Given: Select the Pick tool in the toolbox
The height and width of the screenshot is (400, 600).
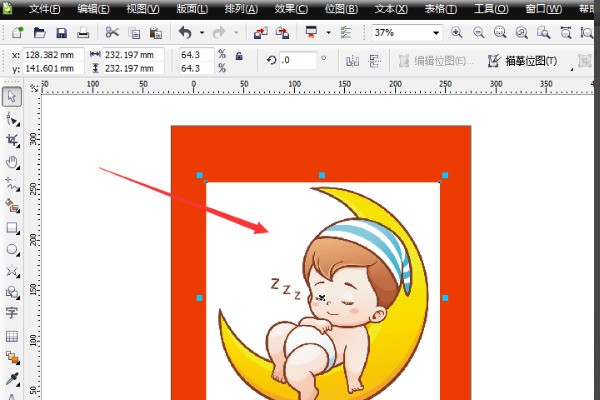Looking at the screenshot, I should pyautogui.click(x=12, y=97).
